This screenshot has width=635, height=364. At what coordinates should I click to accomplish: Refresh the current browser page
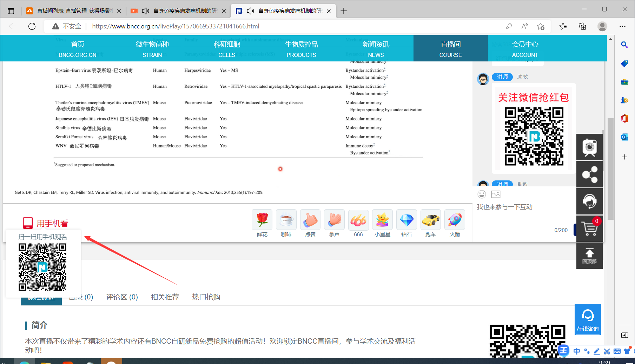(32, 26)
